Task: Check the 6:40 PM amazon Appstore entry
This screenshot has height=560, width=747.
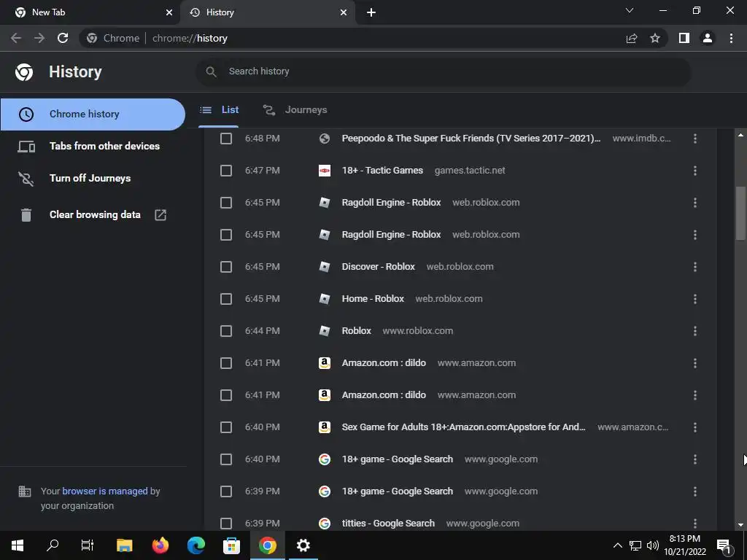Action: pyautogui.click(x=226, y=427)
